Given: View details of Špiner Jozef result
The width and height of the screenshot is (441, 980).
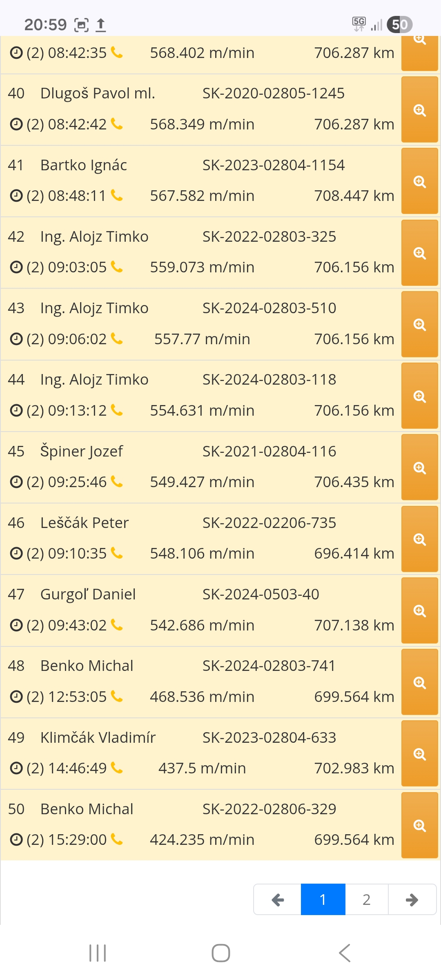Looking at the screenshot, I should pos(419,468).
